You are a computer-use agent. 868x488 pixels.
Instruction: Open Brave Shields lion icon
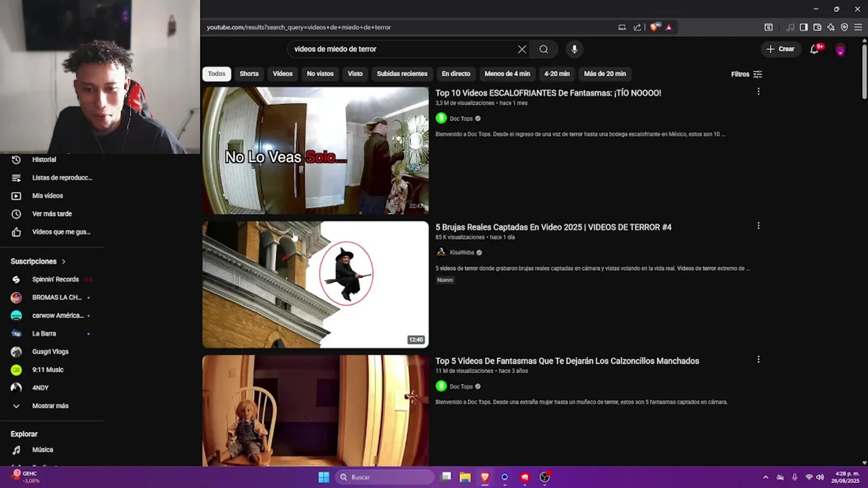(x=654, y=27)
